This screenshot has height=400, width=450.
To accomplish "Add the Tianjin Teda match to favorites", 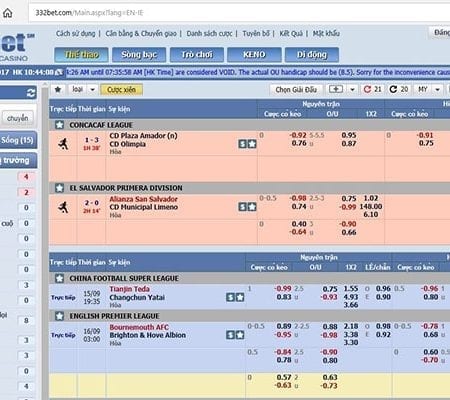I will tap(240, 297).
